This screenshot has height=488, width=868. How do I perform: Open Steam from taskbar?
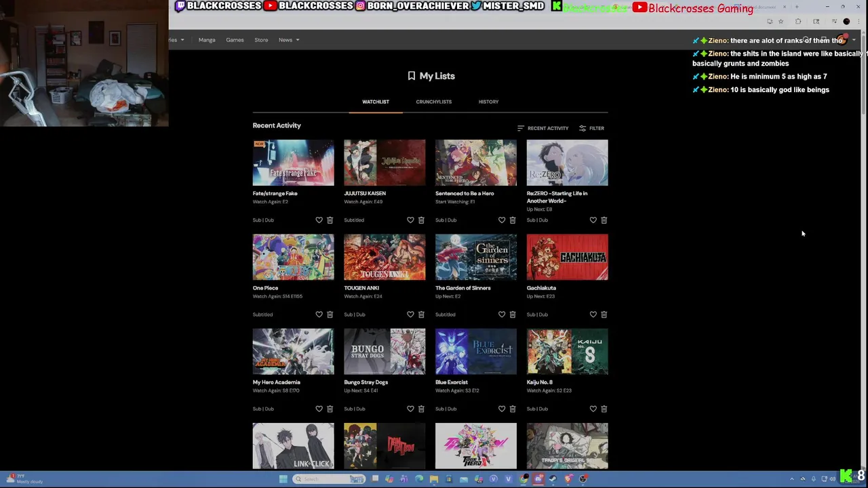(553, 479)
